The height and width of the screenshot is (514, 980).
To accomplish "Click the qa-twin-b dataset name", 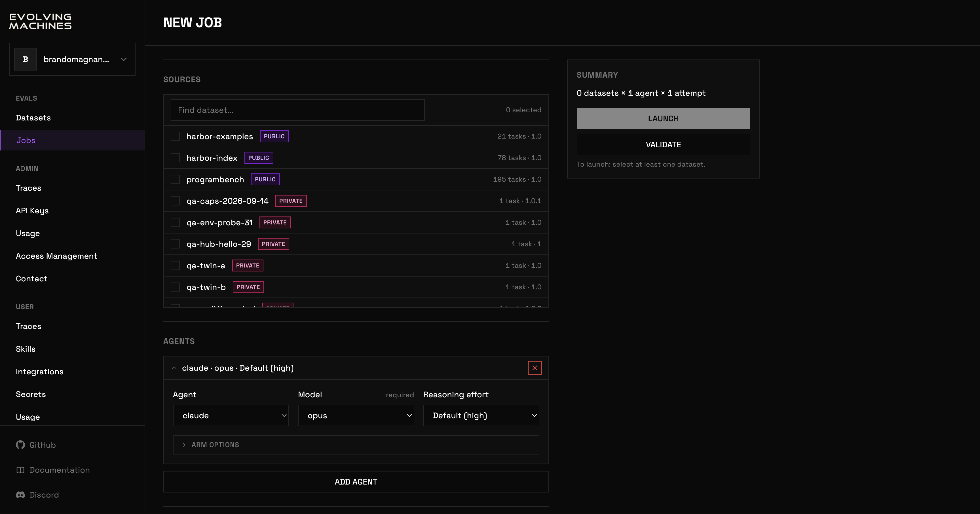I will pyautogui.click(x=206, y=287).
